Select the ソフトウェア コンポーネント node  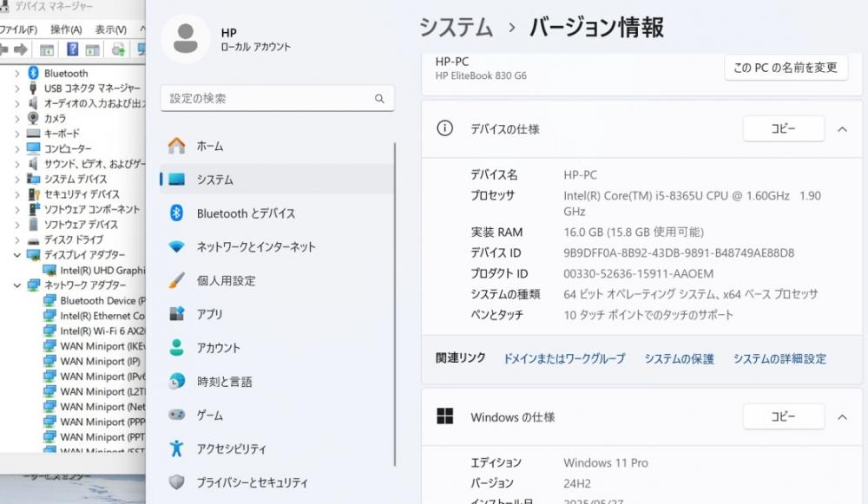pos(92,209)
